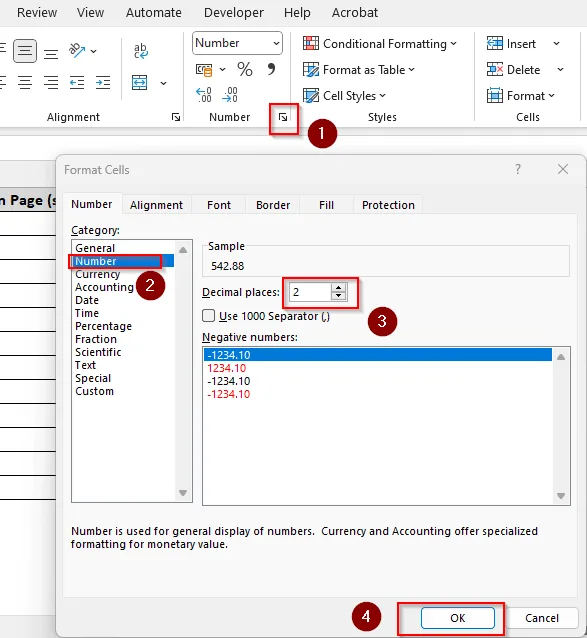Click the Increase Decimal icon
The height and width of the screenshot is (638, 587).
click(204, 95)
